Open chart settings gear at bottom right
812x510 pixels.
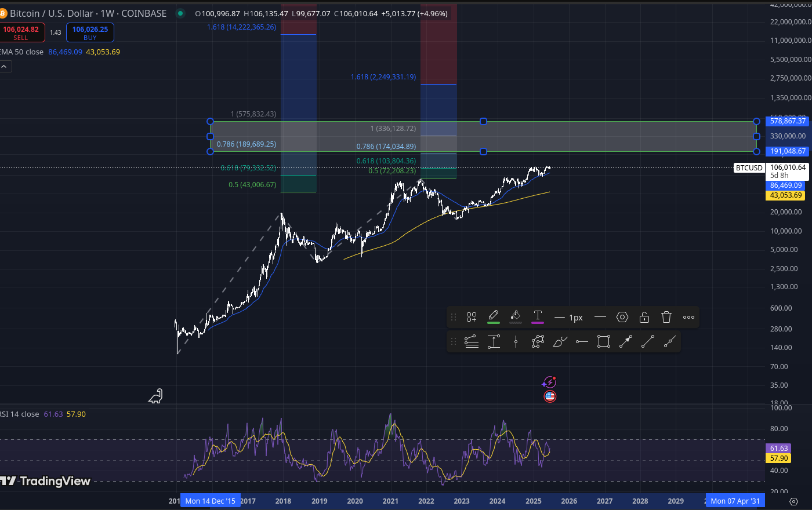(x=794, y=501)
